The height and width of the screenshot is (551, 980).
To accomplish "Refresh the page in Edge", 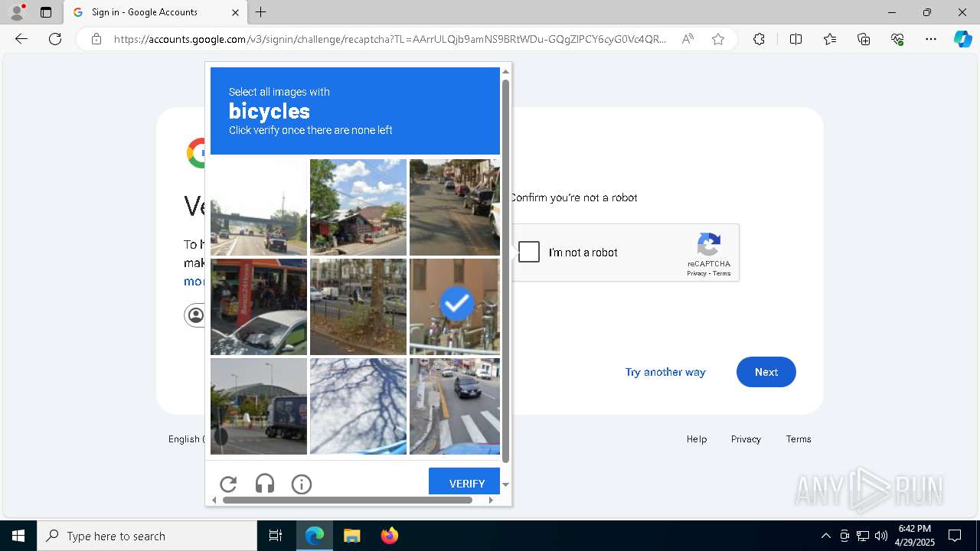I will pyautogui.click(x=55, y=39).
